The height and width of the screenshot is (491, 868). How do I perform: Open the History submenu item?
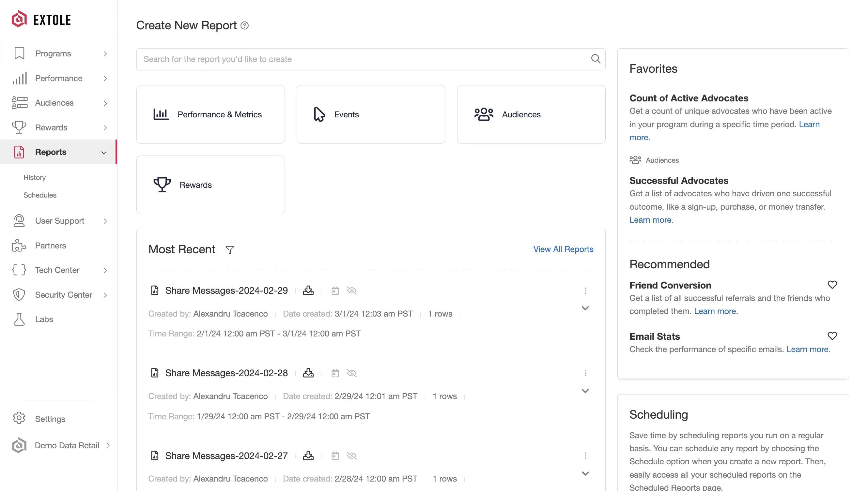34,177
